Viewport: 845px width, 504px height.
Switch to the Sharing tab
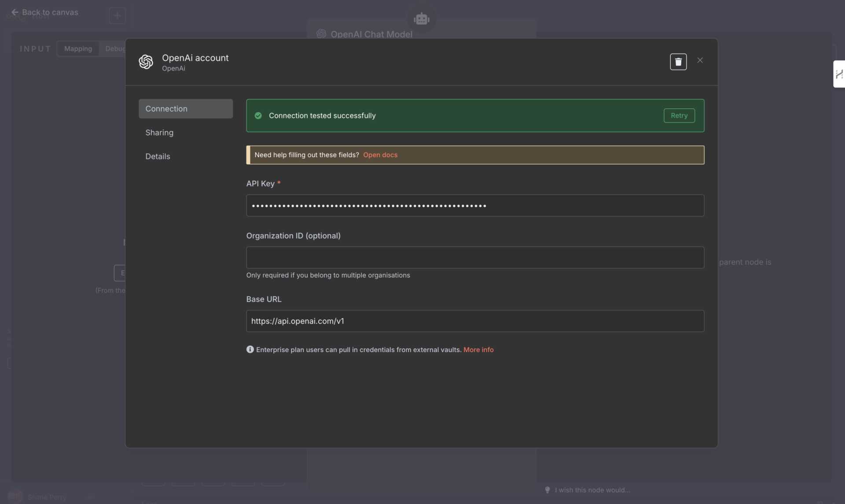coord(159,132)
